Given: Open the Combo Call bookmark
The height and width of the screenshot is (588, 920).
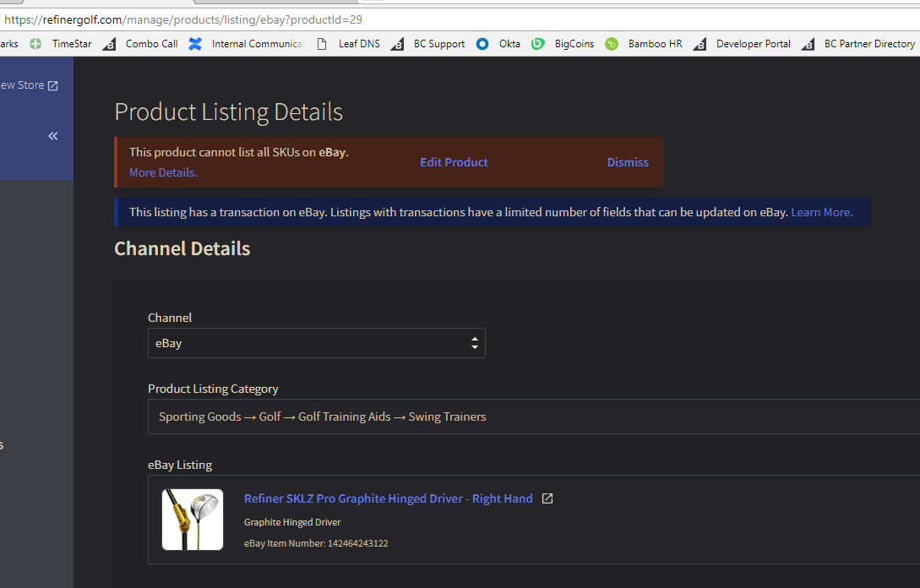Looking at the screenshot, I should coord(141,43).
